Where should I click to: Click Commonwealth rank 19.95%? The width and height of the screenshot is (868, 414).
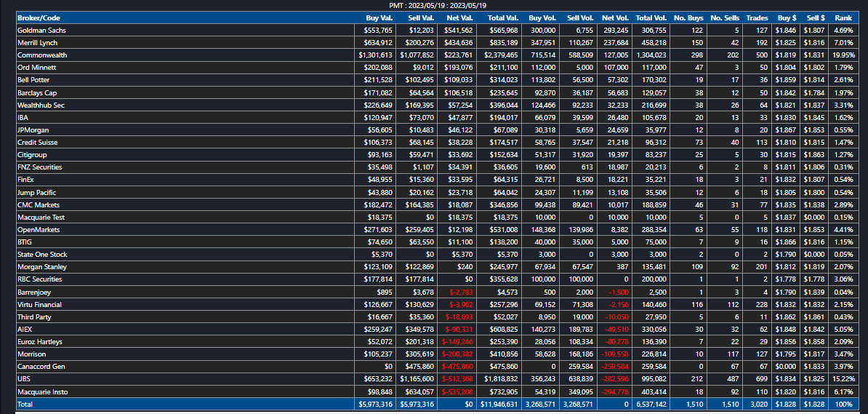pos(844,55)
